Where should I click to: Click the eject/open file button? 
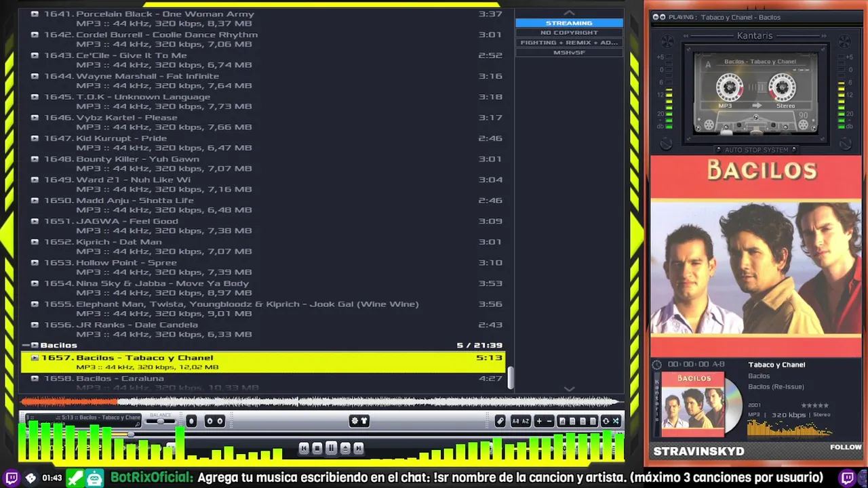point(345,449)
